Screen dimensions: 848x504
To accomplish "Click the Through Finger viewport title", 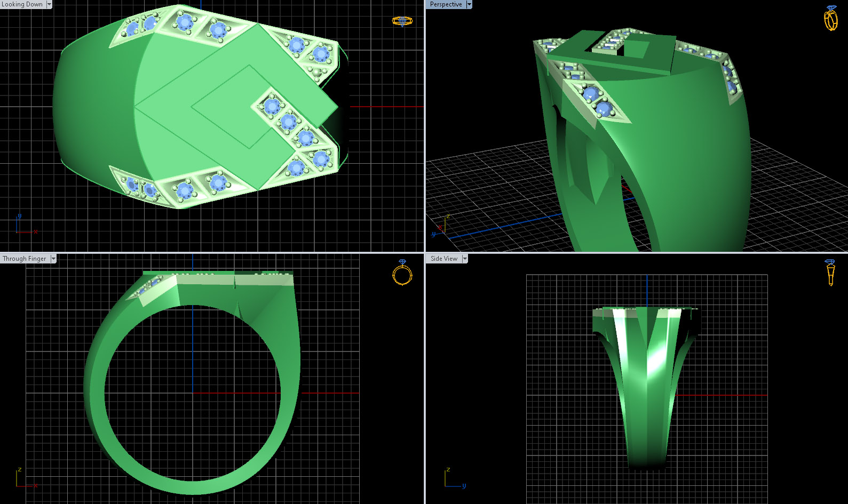I will tap(25, 259).
